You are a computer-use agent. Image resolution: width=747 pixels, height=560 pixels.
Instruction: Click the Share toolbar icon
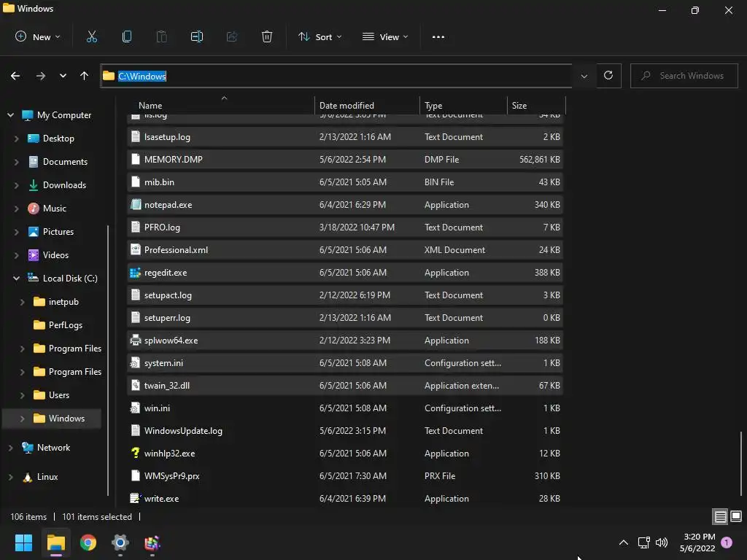[x=232, y=36]
